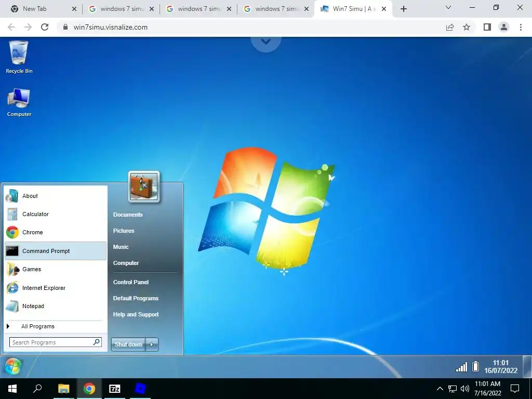Launch Calculator from the Start menu
Image resolution: width=532 pixels, height=399 pixels.
(x=55, y=214)
